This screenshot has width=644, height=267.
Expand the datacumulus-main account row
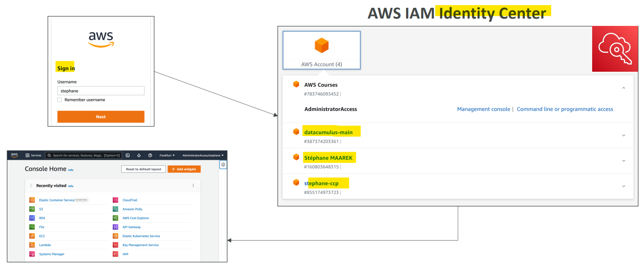(x=623, y=135)
